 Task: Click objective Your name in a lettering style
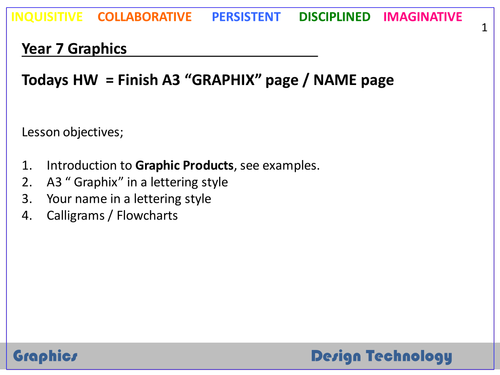pyautogui.click(x=129, y=199)
